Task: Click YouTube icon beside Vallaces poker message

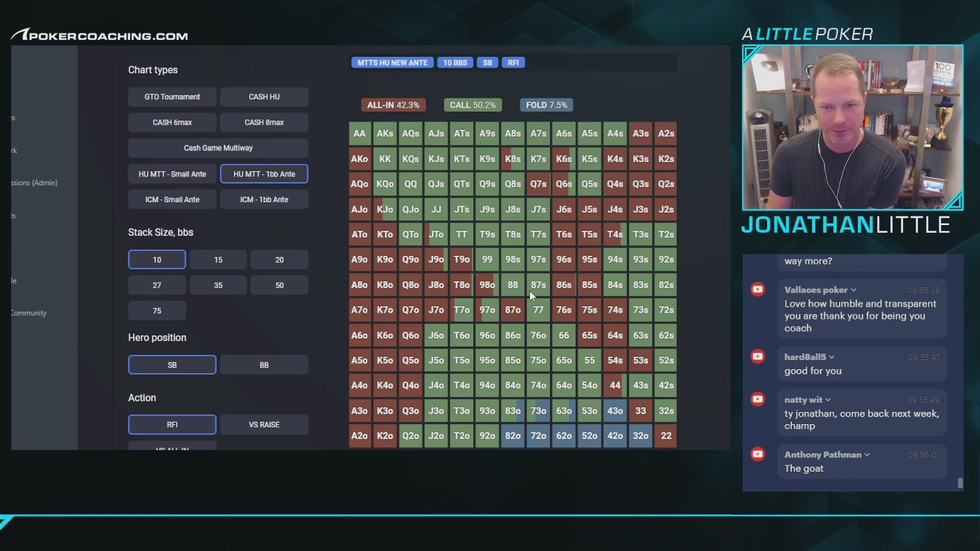Action: (x=758, y=289)
